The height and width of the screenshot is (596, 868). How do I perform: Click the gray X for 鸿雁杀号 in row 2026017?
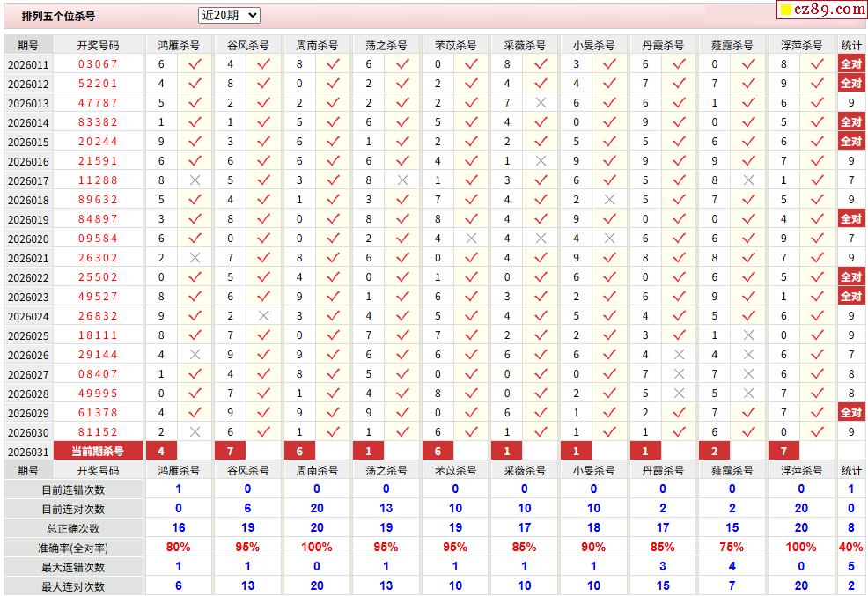click(195, 180)
